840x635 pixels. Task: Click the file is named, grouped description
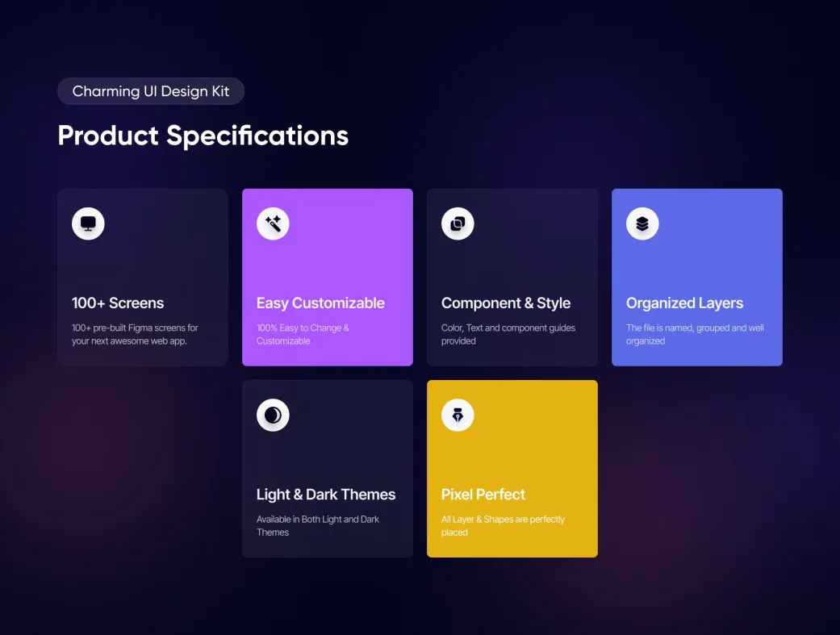click(x=695, y=334)
